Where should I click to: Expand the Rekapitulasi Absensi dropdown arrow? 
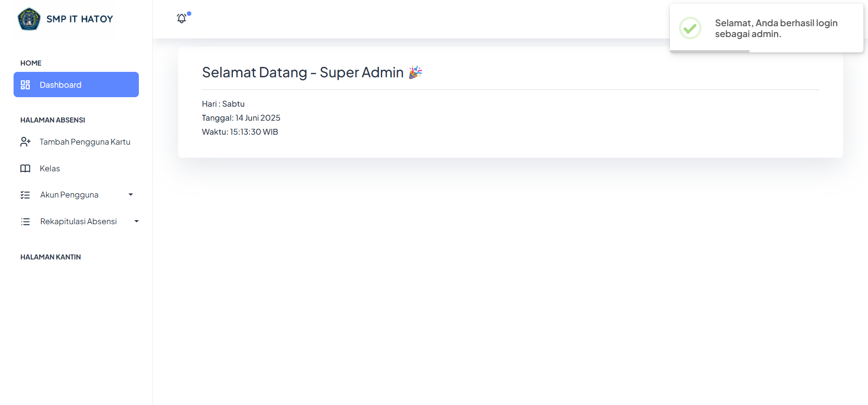[x=137, y=221]
